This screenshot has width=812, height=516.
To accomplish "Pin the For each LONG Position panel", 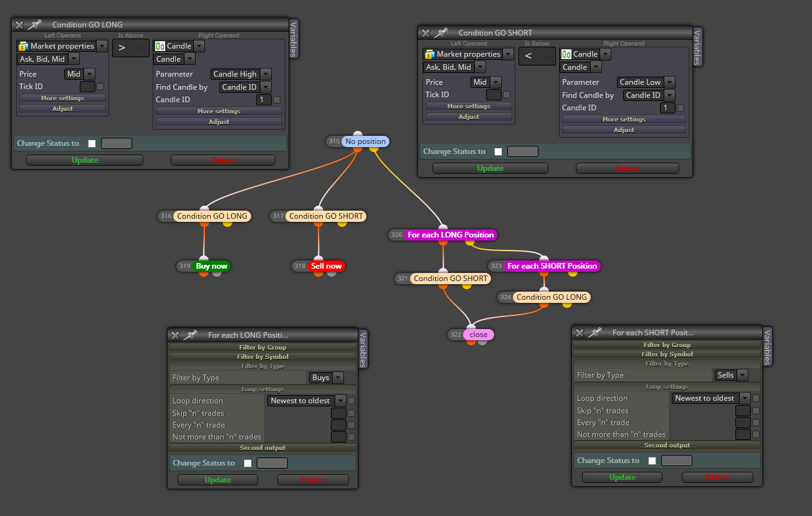I will click(191, 335).
